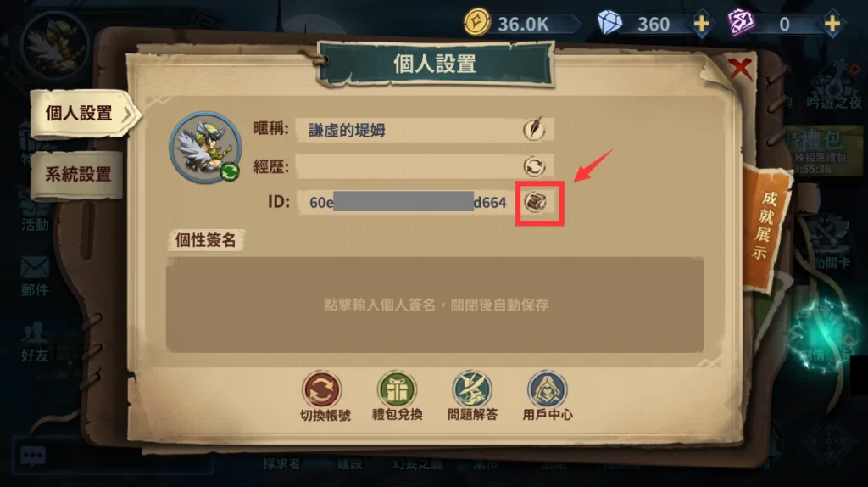
Task: Change avatar via the green swap badge
Action: pos(230,171)
